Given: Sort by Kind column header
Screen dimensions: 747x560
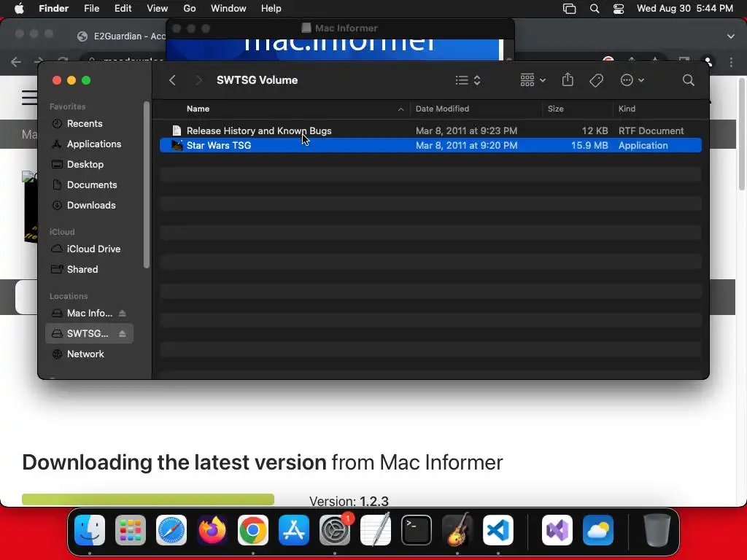Looking at the screenshot, I should click(x=627, y=109).
